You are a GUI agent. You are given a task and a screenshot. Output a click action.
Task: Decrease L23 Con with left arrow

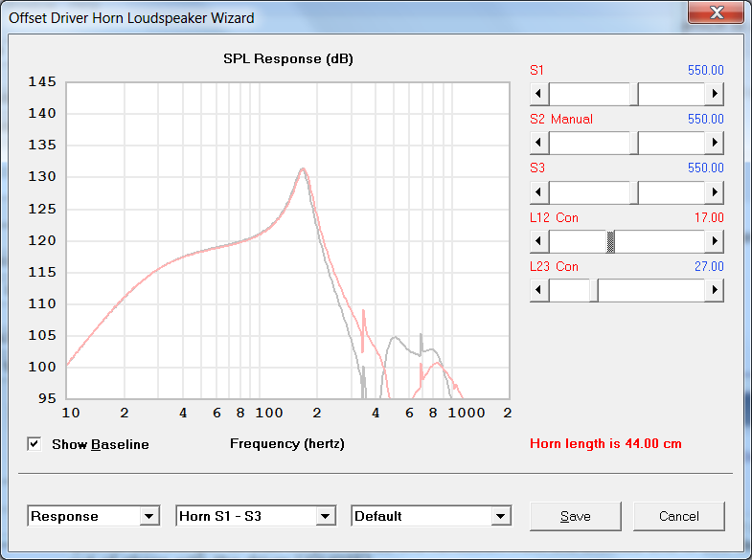539,290
